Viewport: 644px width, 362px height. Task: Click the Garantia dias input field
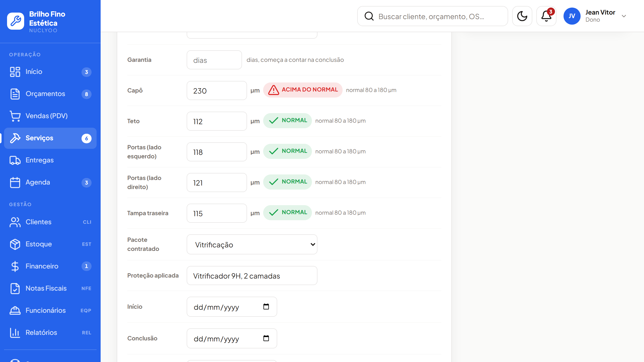point(214,60)
